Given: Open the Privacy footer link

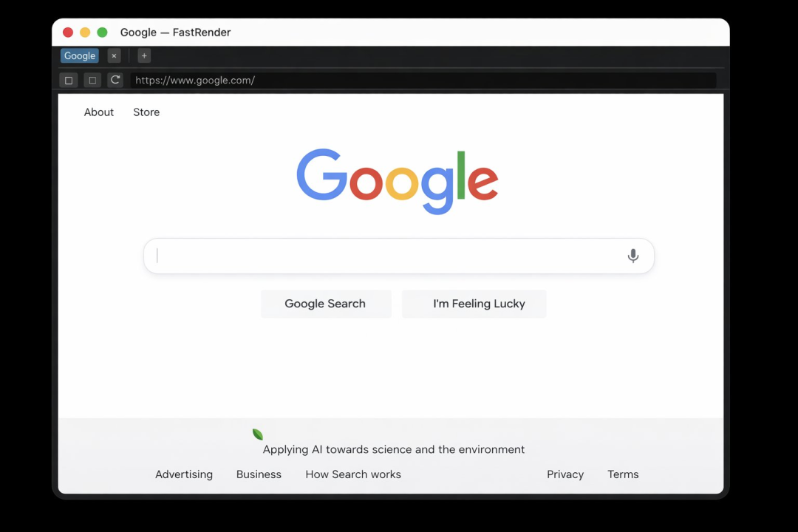Looking at the screenshot, I should point(565,474).
